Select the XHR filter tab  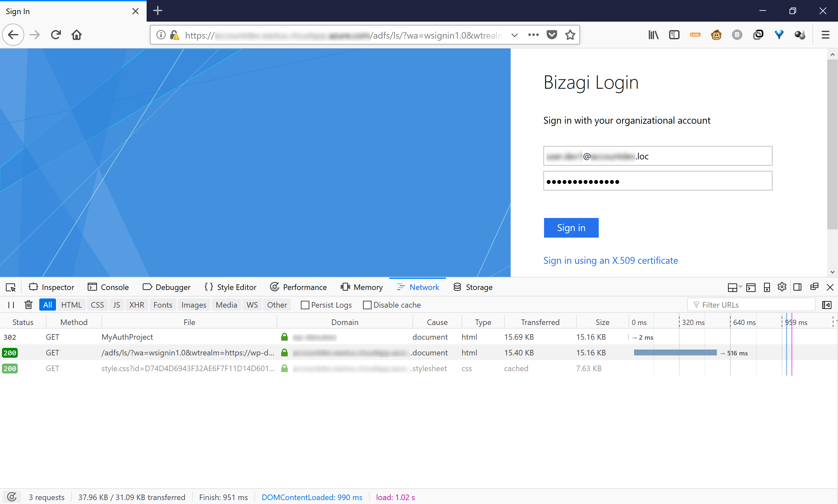[137, 305]
